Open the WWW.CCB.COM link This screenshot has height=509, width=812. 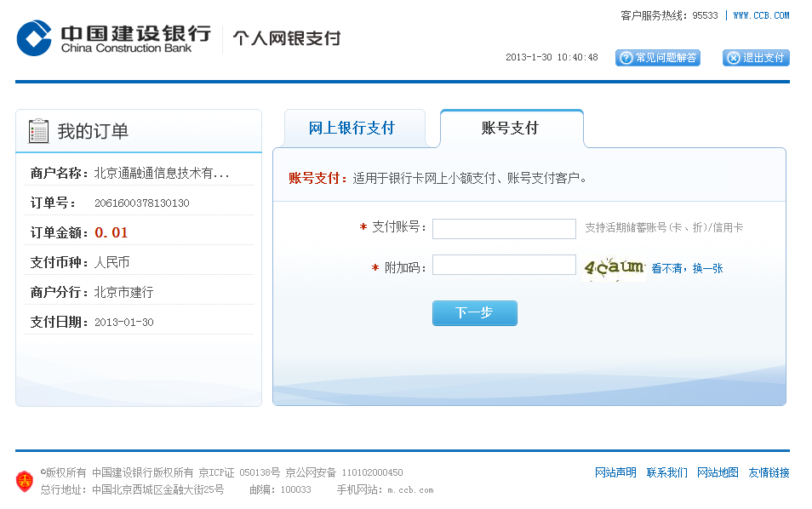pos(761,15)
